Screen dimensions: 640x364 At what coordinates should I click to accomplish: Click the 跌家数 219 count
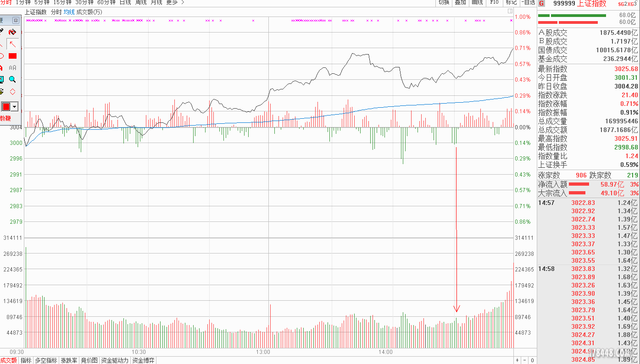click(633, 176)
